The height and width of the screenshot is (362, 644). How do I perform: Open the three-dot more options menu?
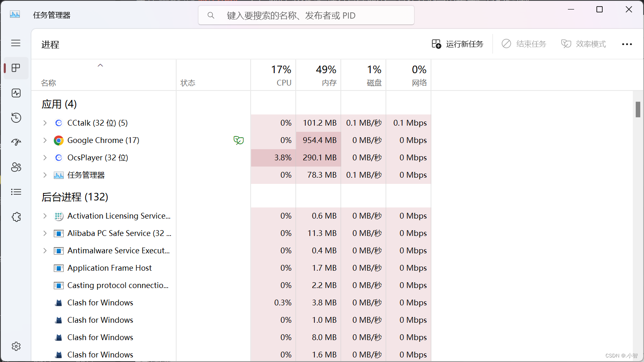click(627, 44)
